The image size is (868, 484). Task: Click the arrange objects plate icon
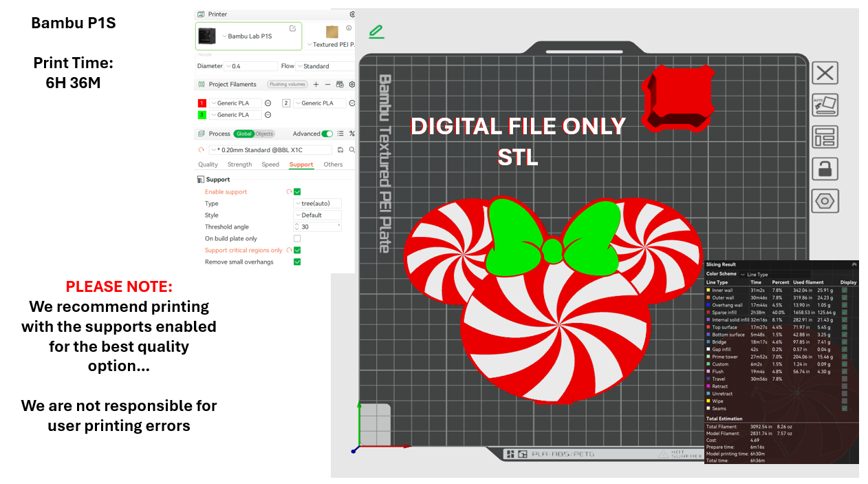tap(825, 136)
